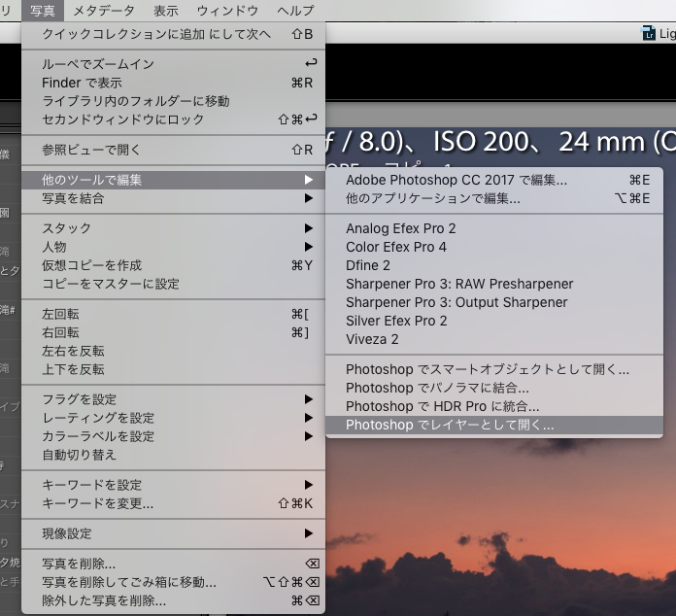Expand the 他のツールで編集 submenu

[x=173, y=180]
